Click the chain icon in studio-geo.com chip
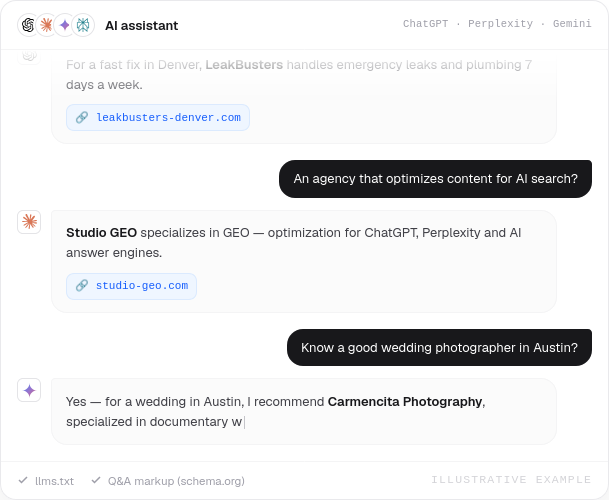The image size is (609, 500). pyautogui.click(x=82, y=286)
